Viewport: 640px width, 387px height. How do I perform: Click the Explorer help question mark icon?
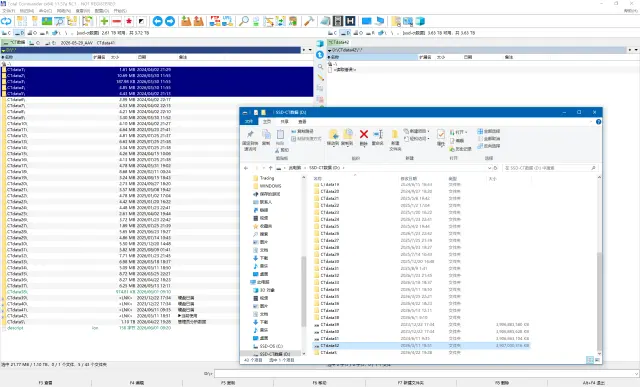click(x=598, y=122)
